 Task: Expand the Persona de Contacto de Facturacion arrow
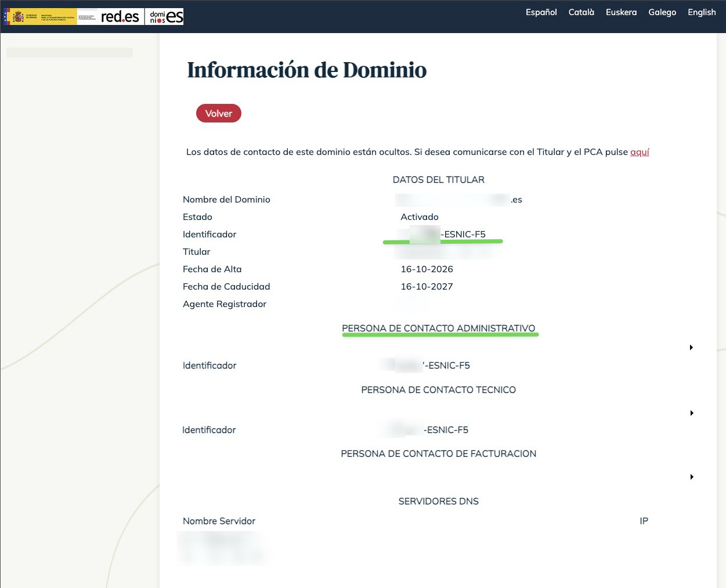point(691,477)
